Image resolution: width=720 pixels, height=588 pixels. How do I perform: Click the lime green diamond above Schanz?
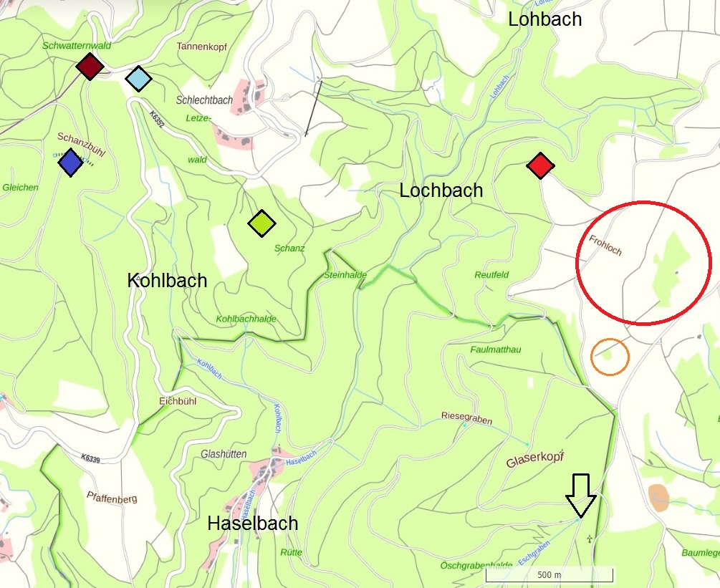pos(261,223)
